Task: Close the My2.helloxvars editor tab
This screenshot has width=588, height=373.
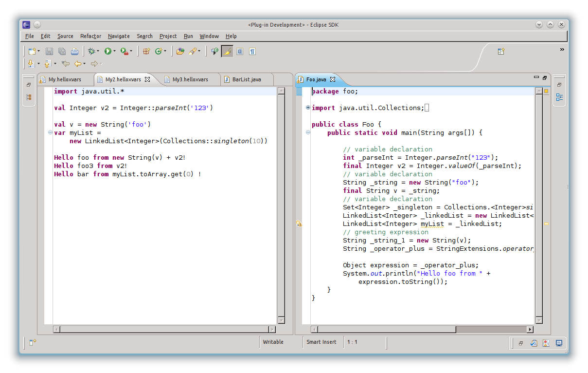Action: pos(147,79)
